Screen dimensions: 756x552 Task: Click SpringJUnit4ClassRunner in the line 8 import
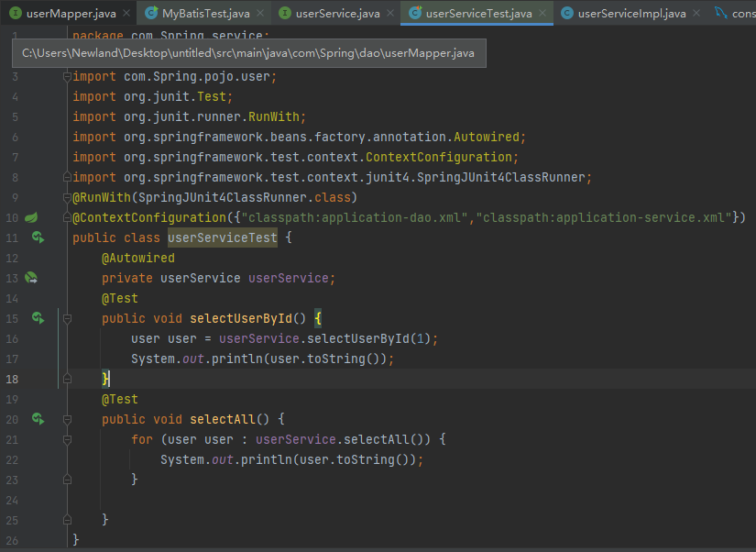point(501,177)
